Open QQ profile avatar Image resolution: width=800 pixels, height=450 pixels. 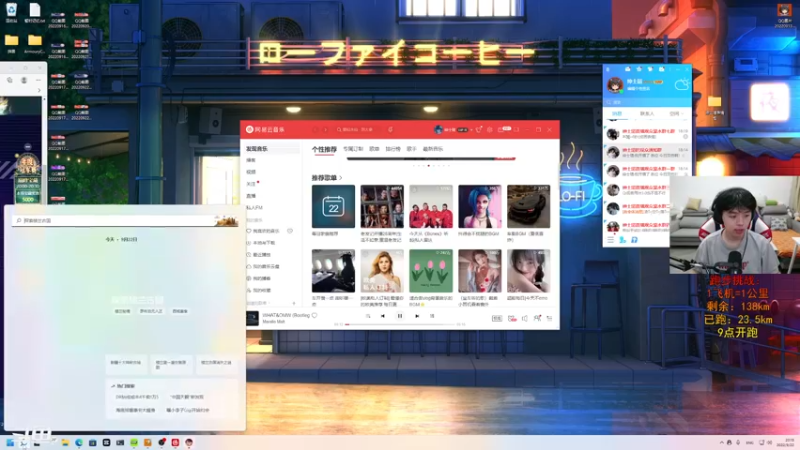pyautogui.click(x=615, y=85)
